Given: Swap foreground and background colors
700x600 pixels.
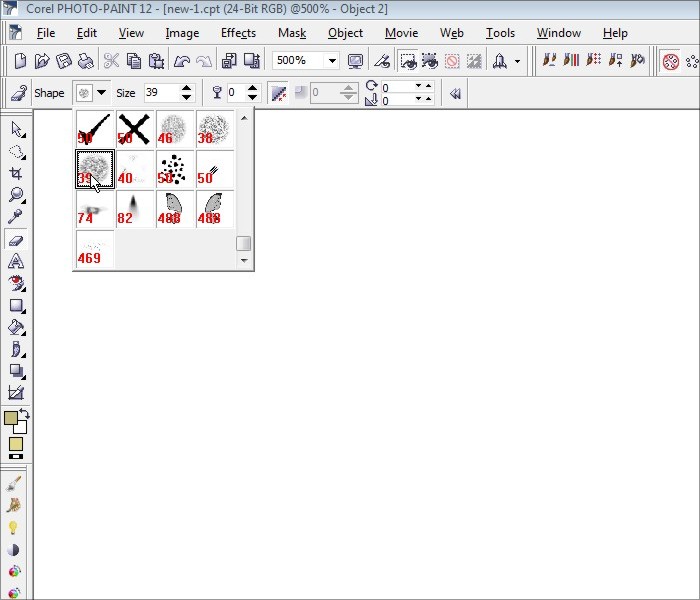Looking at the screenshot, I should (25, 413).
